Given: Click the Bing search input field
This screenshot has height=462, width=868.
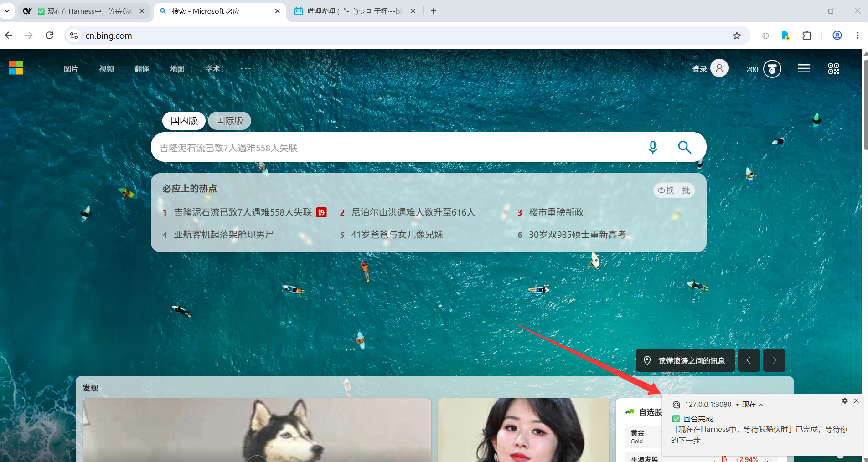Looking at the screenshot, I should 397,147.
